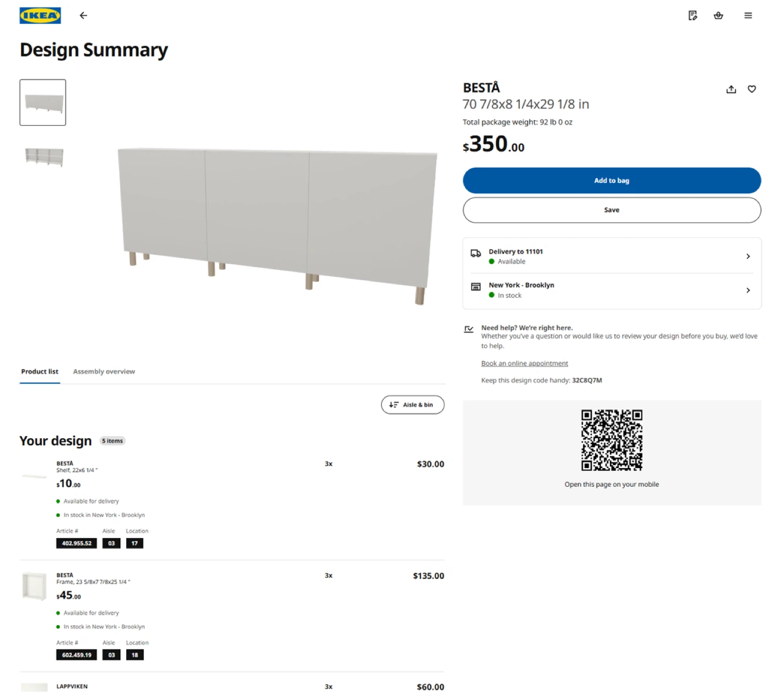Open the shopping list notes icon
Image resolution: width=784 pixels, height=692 pixels.
pos(693,15)
